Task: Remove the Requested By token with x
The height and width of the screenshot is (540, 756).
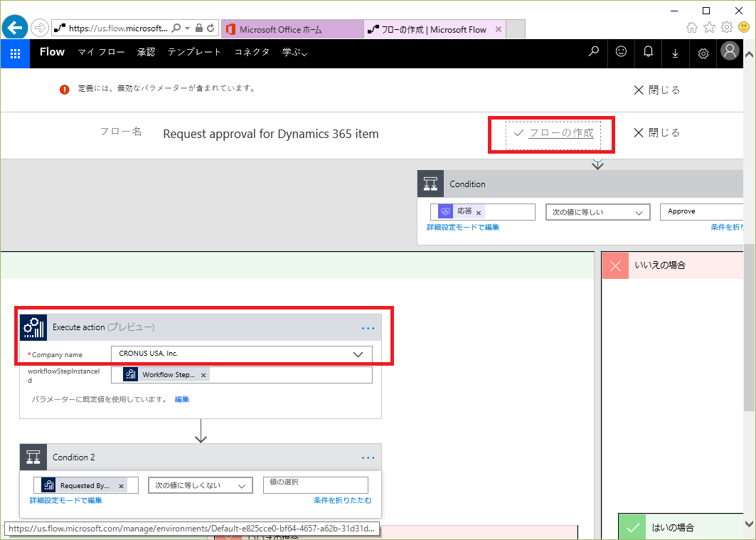Action: 121,486
